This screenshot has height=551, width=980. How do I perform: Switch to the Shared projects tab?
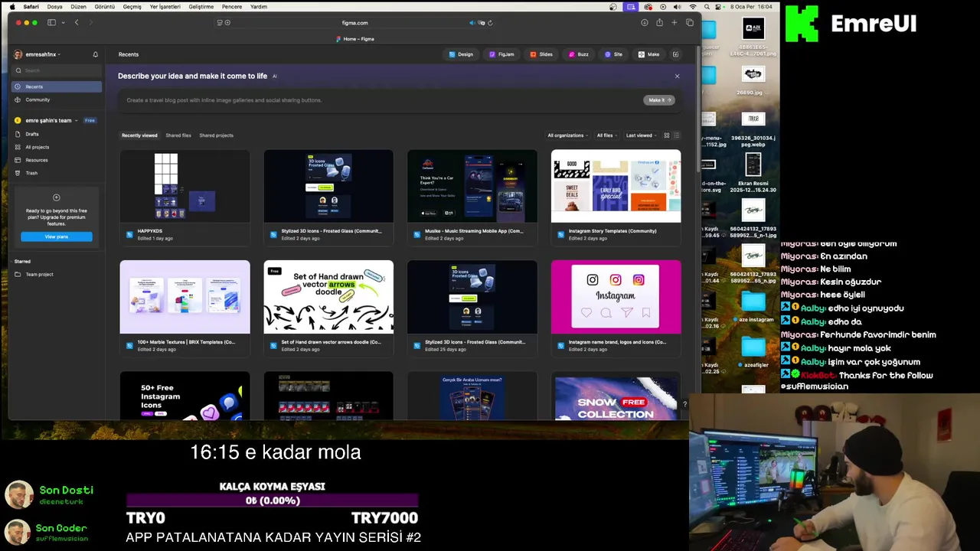(216, 135)
